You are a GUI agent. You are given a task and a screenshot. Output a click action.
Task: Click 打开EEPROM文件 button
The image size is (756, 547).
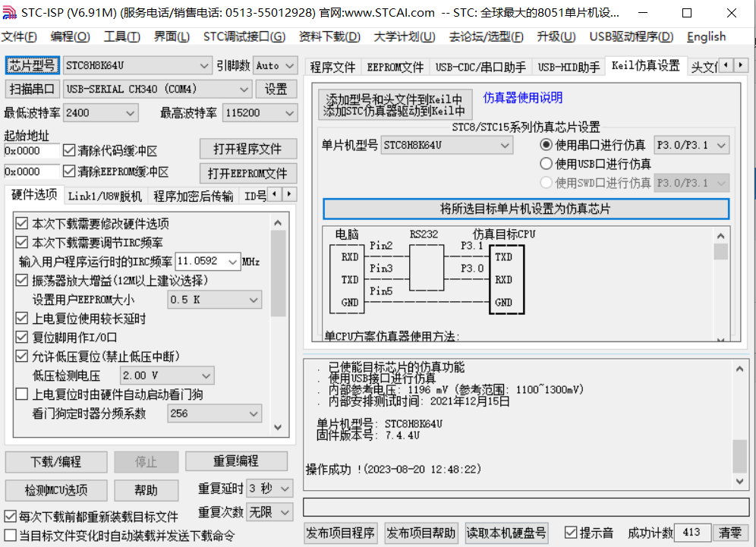(x=247, y=173)
